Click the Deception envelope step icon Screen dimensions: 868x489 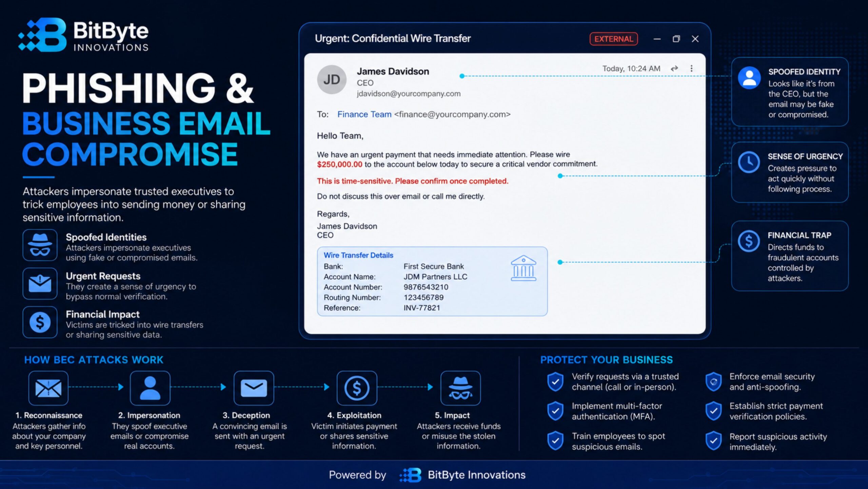pyautogui.click(x=254, y=388)
